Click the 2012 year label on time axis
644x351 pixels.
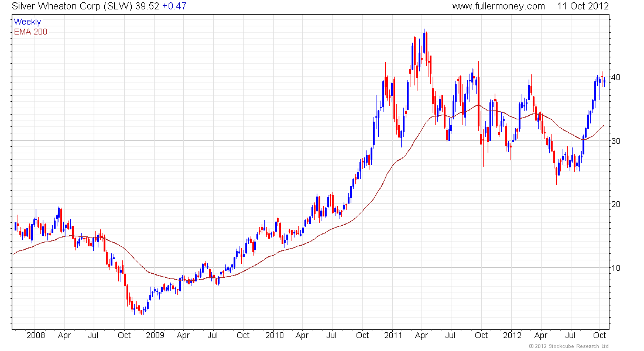[x=512, y=335]
